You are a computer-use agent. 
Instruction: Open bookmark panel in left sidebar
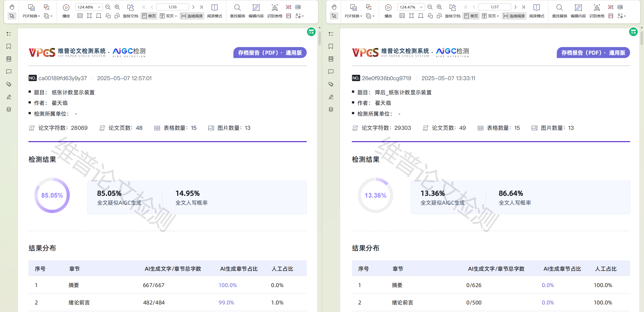9,46
